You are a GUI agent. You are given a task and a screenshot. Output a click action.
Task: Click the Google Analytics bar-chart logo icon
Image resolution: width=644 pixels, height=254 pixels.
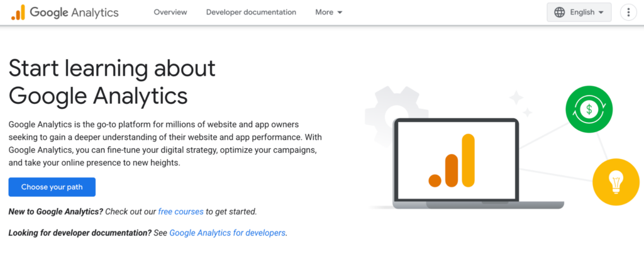point(18,13)
